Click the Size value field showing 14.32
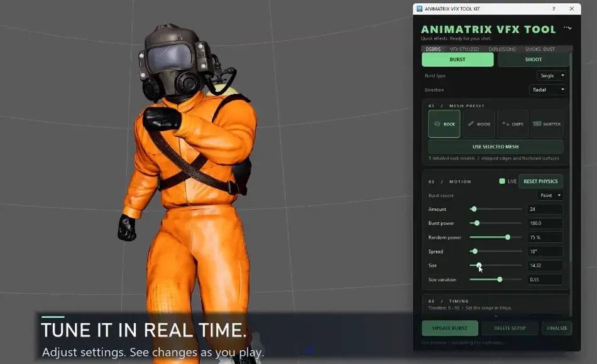597x364 pixels. 544,265
